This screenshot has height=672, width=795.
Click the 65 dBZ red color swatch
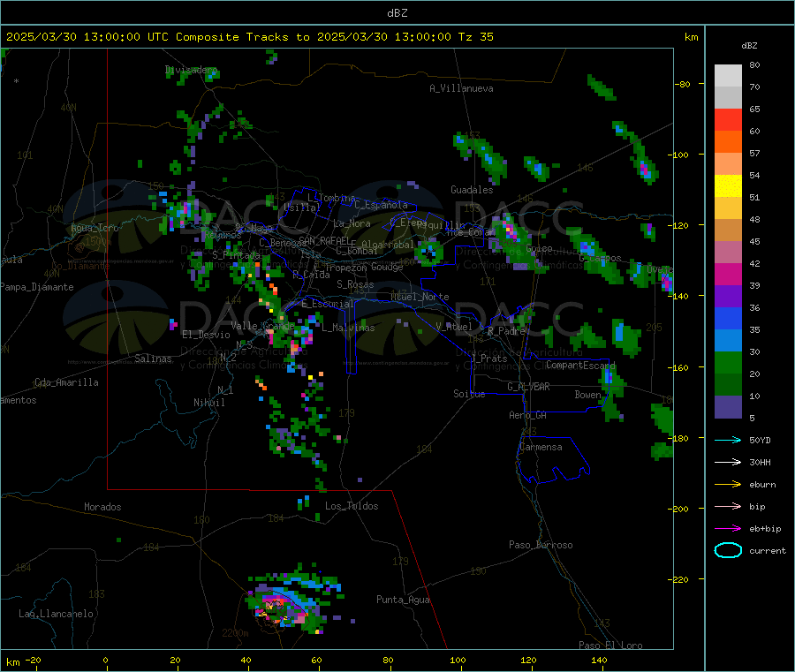[x=728, y=119]
